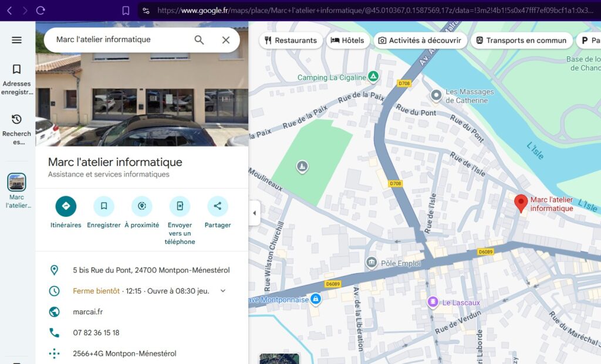Open the marcai.fr website link
The height and width of the screenshot is (364, 601).
[88, 312]
